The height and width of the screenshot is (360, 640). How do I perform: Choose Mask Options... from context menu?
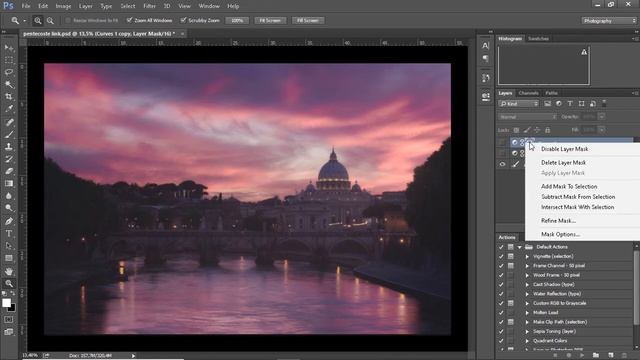[560, 234]
